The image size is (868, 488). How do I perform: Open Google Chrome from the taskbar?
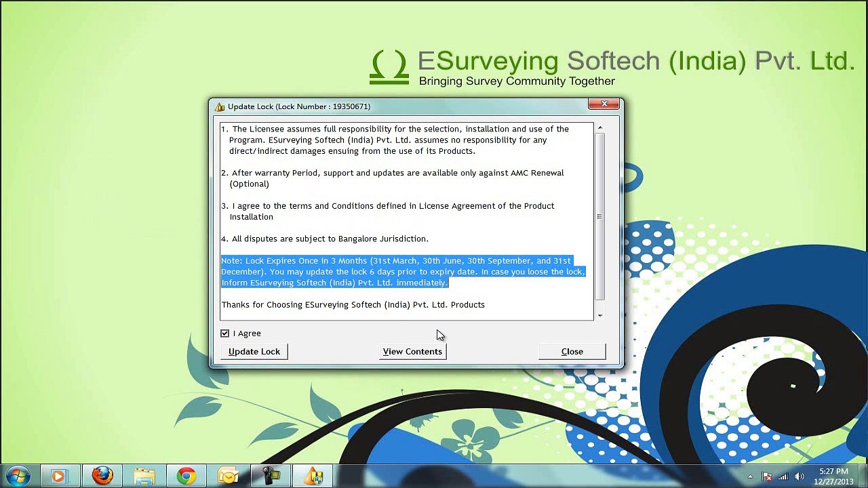click(186, 476)
